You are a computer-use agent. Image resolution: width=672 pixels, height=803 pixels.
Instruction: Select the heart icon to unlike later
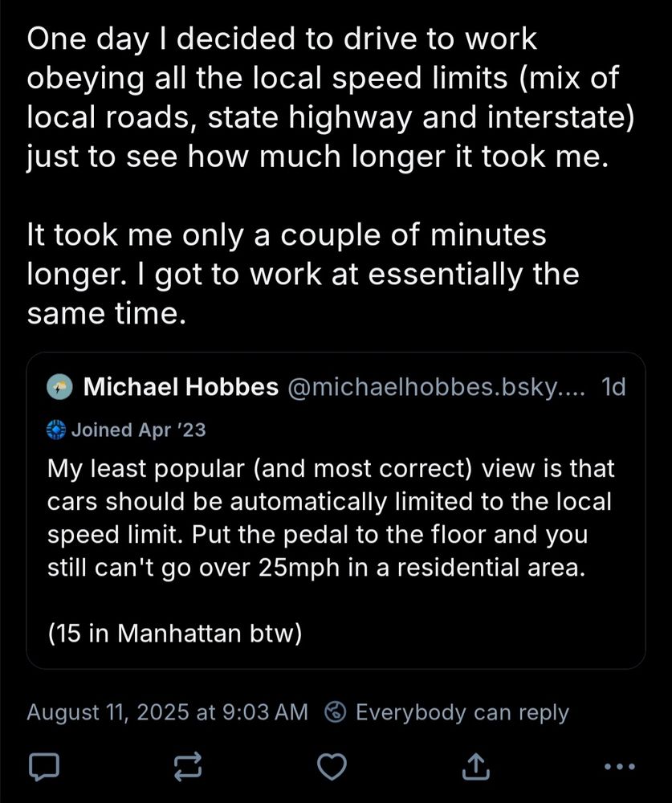332,768
